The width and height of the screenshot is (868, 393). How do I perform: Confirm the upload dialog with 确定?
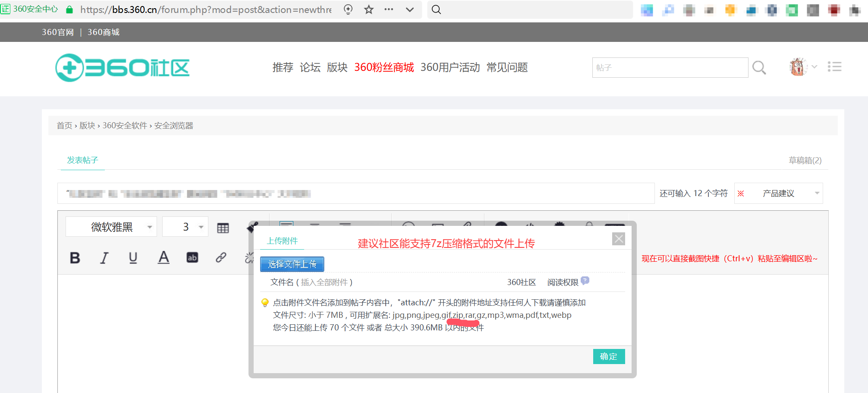(609, 356)
